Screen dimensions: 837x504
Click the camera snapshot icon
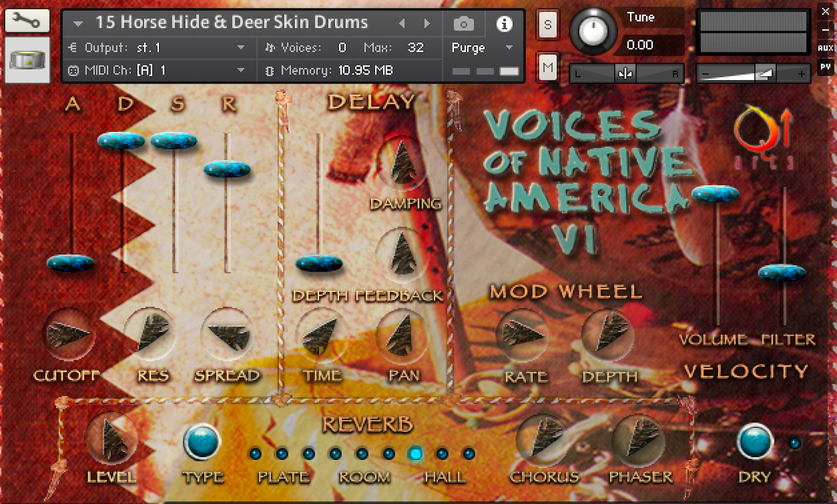[x=463, y=24]
